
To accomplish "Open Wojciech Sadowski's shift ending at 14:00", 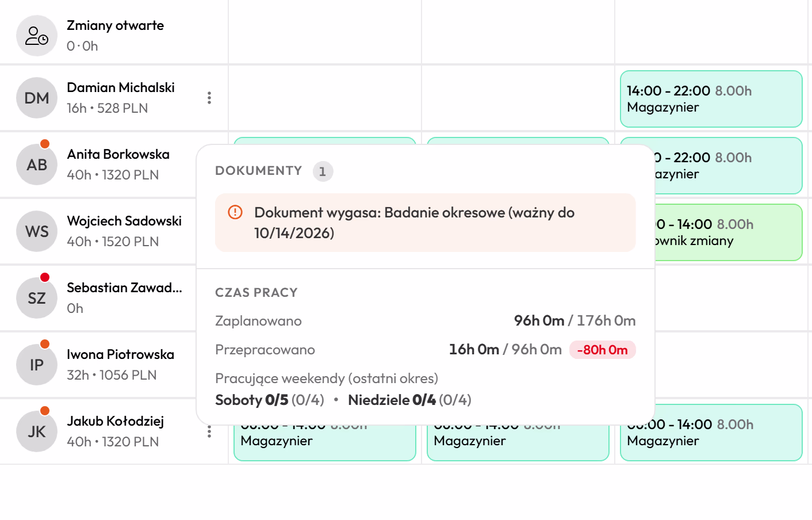I will click(729, 232).
